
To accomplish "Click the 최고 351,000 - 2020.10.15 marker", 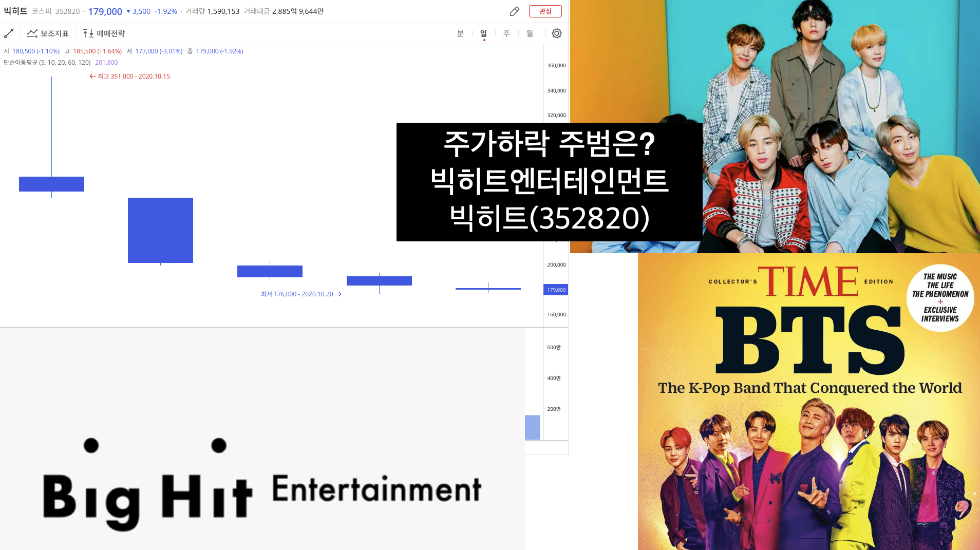I will click(x=129, y=76).
